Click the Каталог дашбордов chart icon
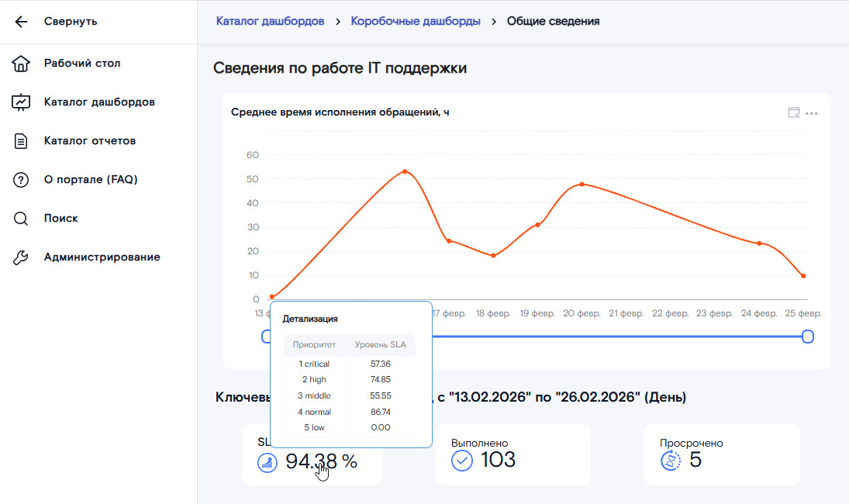Screen dimensions: 849x504 click(21, 102)
